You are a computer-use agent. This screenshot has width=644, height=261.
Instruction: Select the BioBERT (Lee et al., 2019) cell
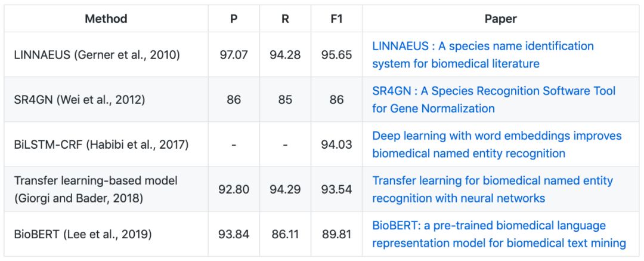click(83, 234)
